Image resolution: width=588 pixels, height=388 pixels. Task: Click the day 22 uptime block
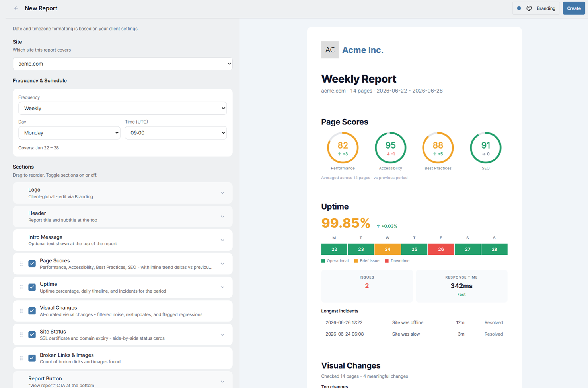click(x=334, y=249)
